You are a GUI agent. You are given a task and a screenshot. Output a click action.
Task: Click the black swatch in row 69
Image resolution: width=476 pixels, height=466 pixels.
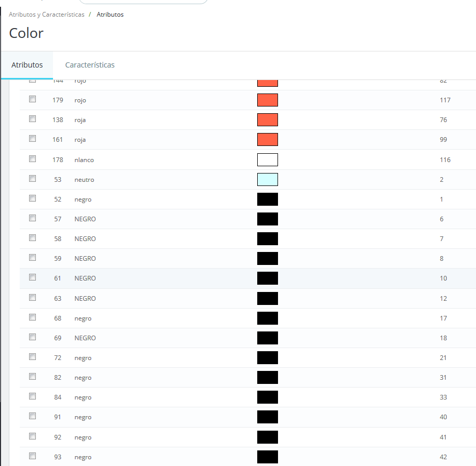(268, 338)
